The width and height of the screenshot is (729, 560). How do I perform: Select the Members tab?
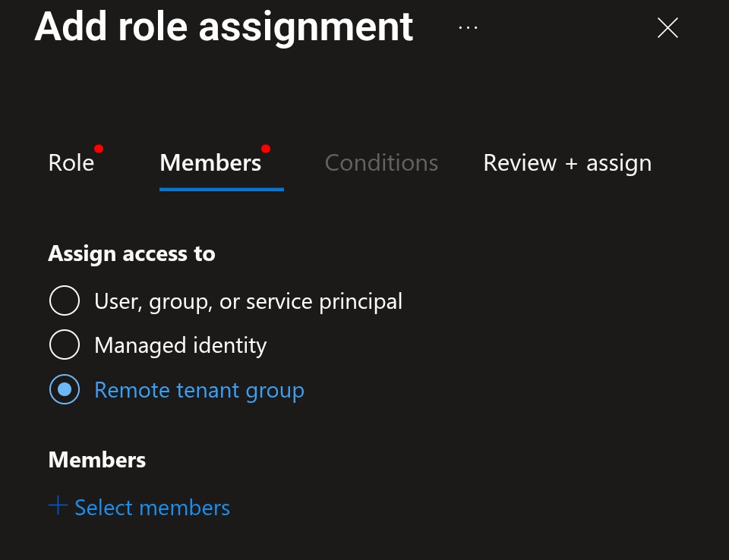point(210,163)
